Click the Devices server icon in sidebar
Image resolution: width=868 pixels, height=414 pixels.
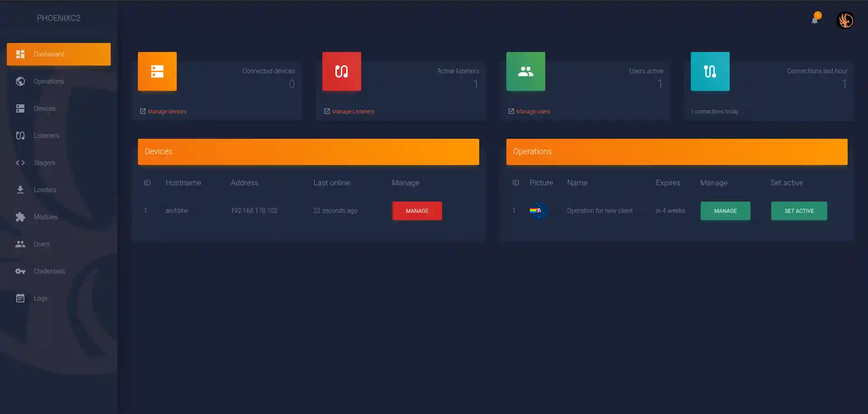pos(20,108)
